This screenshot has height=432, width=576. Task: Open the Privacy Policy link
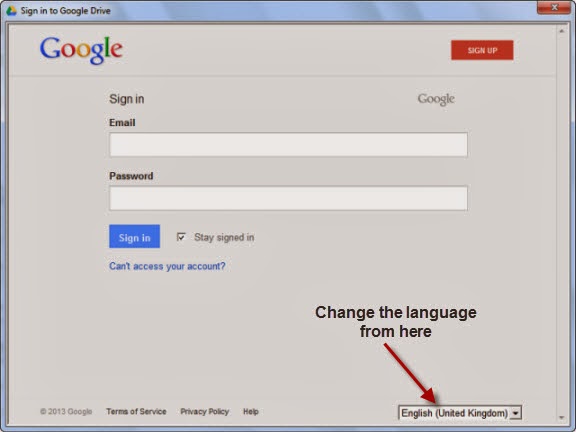click(x=205, y=411)
